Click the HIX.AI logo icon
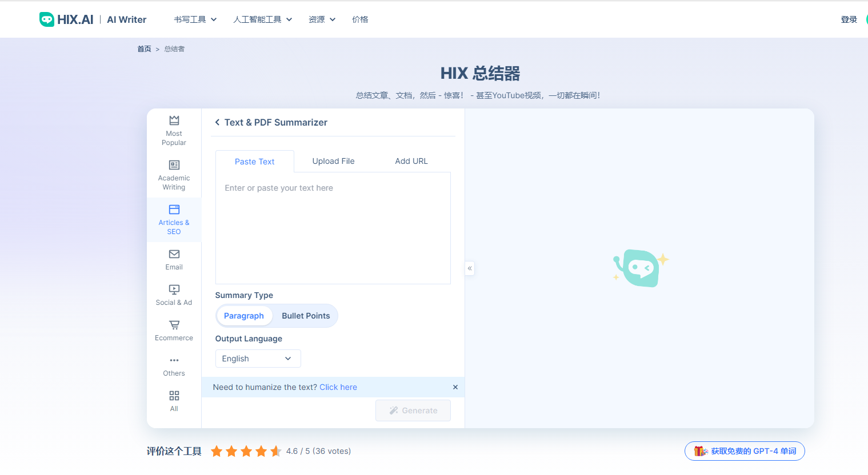868x475 pixels. click(x=47, y=19)
